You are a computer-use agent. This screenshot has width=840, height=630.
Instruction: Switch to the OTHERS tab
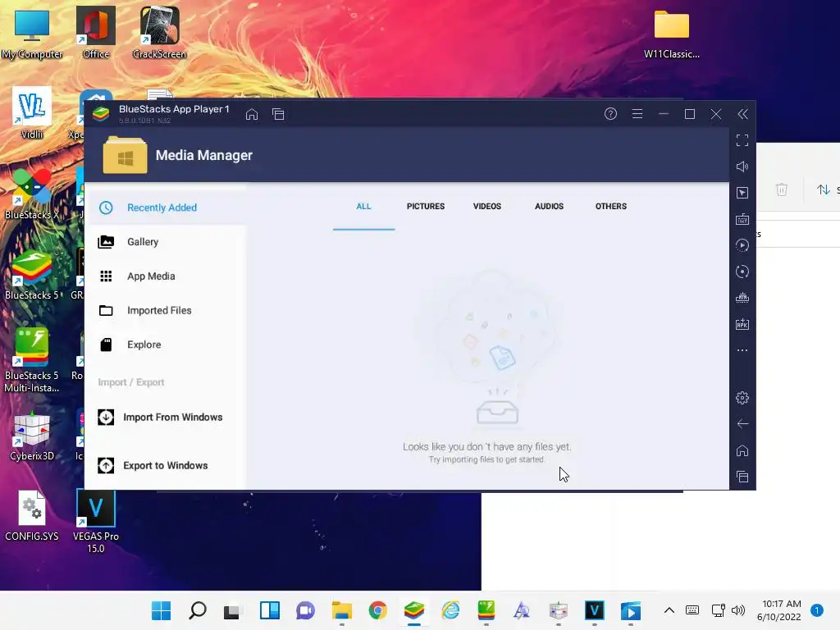(x=610, y=206)
